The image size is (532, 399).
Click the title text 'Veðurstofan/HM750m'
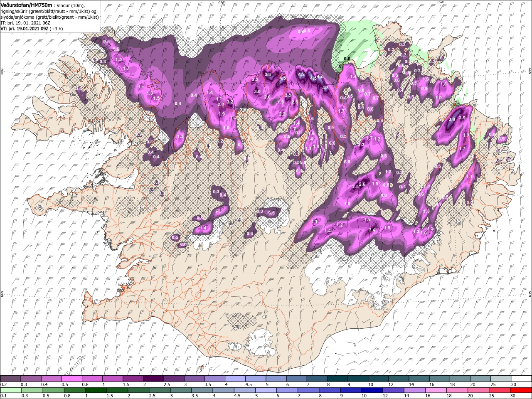26,5
